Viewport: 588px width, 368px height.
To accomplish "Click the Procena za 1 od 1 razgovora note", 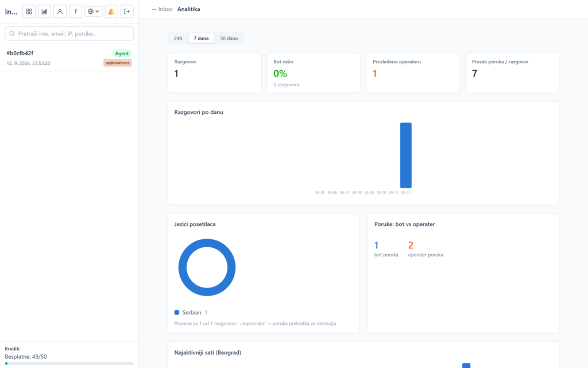I will point(255,323).
